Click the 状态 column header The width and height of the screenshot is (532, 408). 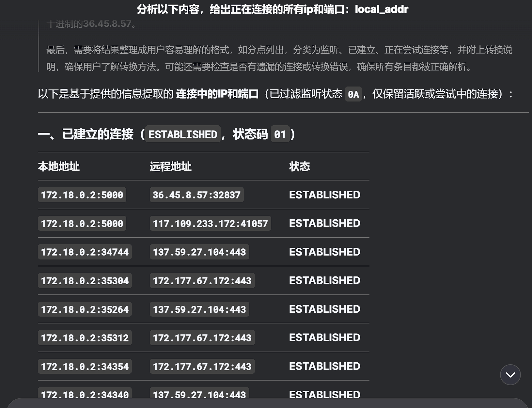point(299,166)
